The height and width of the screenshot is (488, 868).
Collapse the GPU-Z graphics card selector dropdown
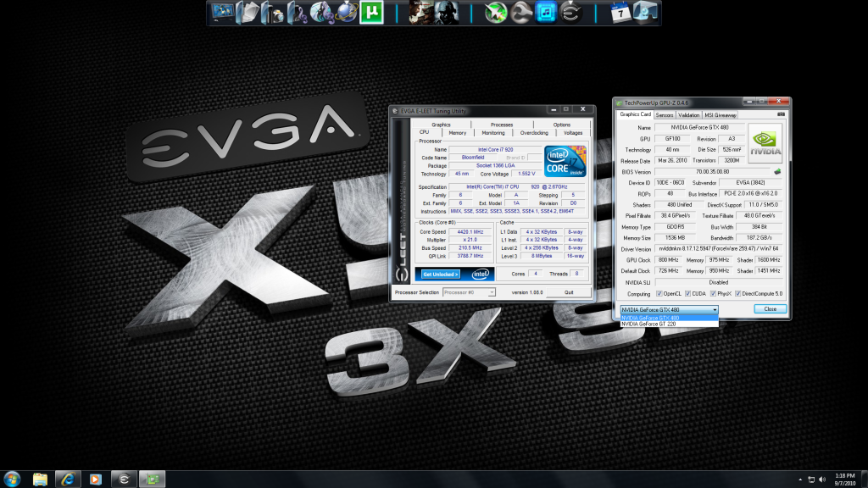(715, 310)
